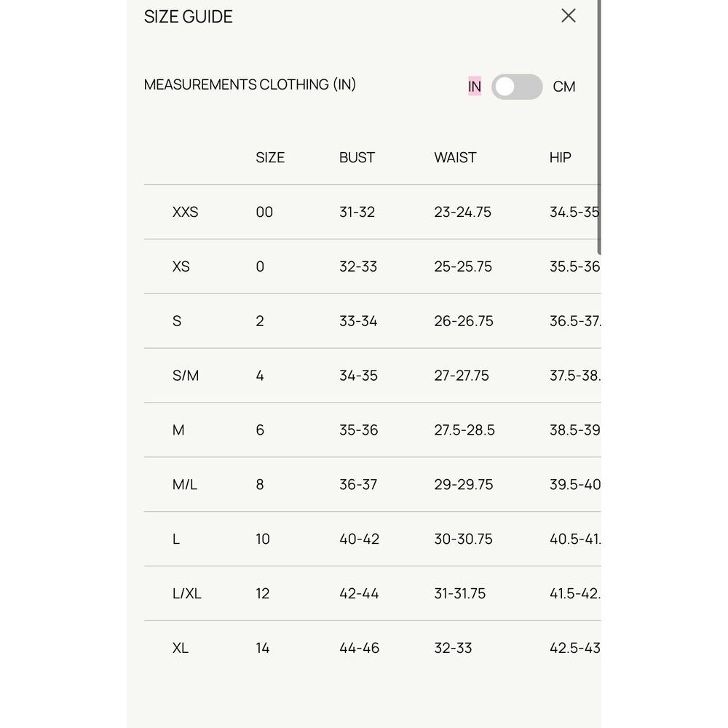Click the BUST column header
This screenshot has width=728, height=728.
click(x=357, y=157)
